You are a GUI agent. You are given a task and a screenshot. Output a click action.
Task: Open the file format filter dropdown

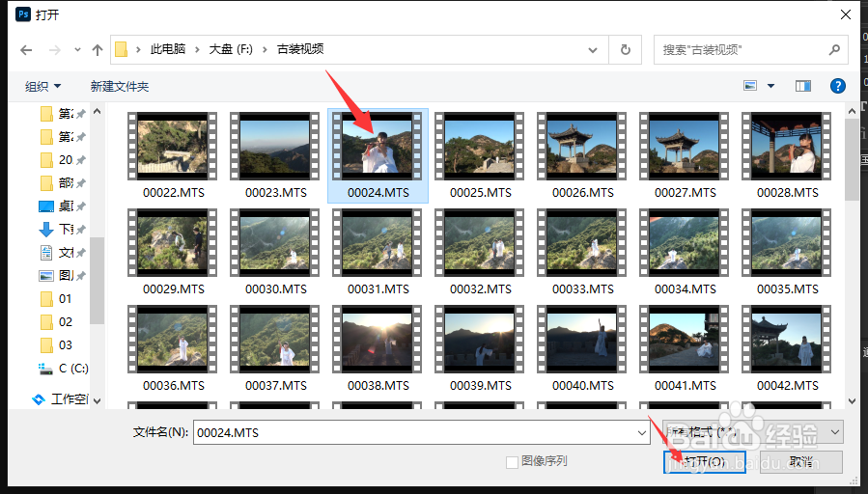click(x=753, y=432)
